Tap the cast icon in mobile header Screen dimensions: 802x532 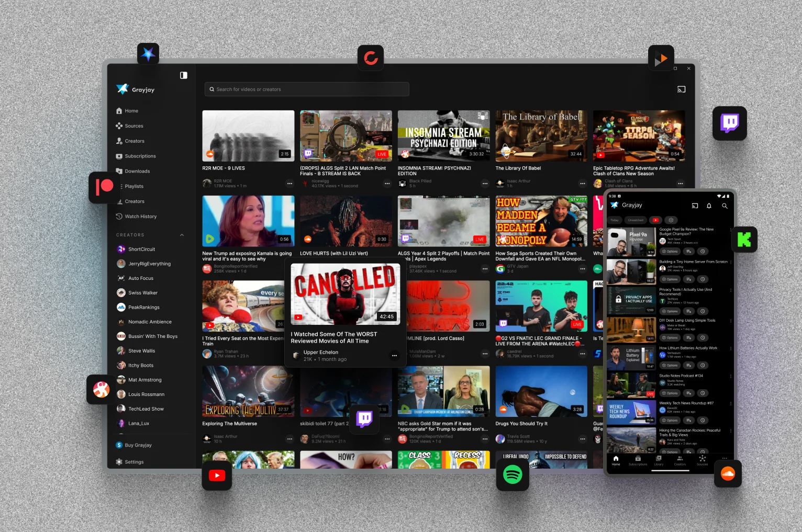pos(695,206)
